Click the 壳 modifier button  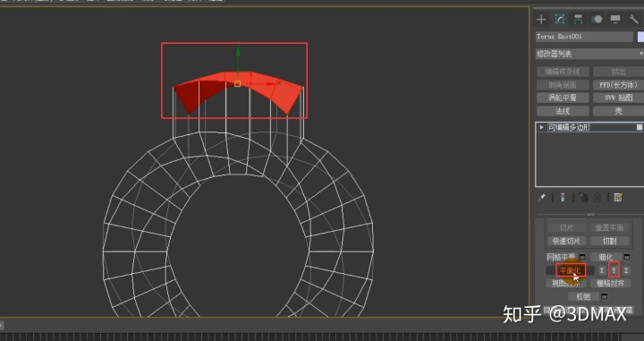(618, 111)
